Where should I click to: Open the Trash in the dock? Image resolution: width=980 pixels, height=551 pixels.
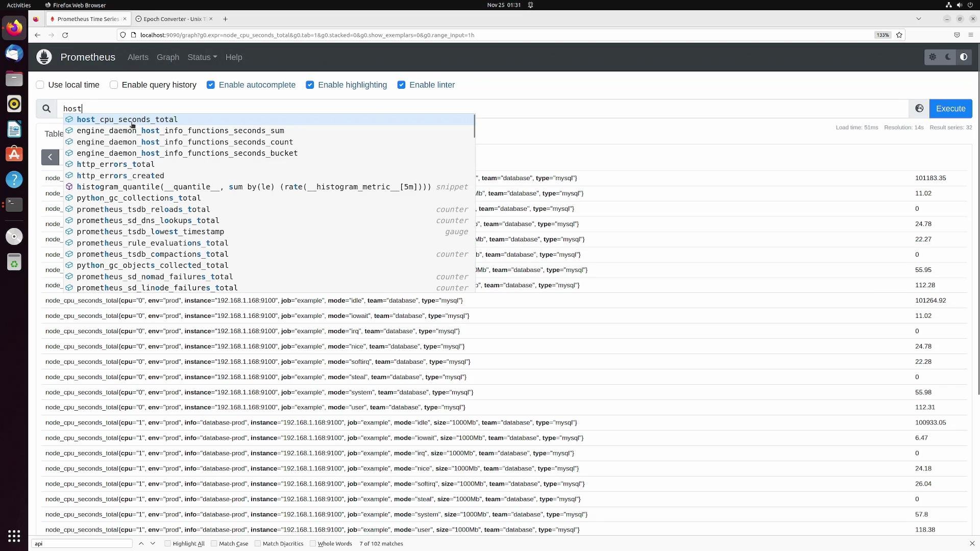coord(14,263)
